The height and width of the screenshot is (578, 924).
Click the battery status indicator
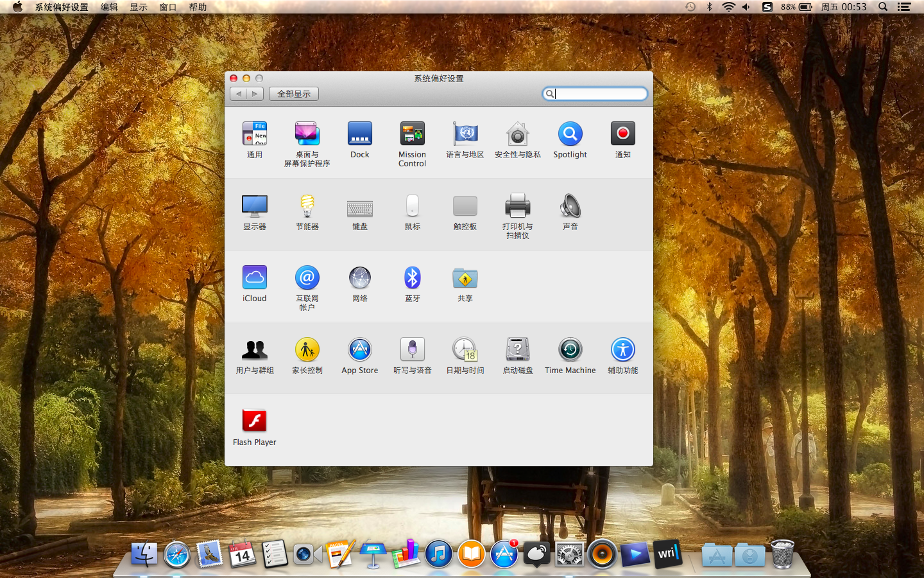coord(797,7)
